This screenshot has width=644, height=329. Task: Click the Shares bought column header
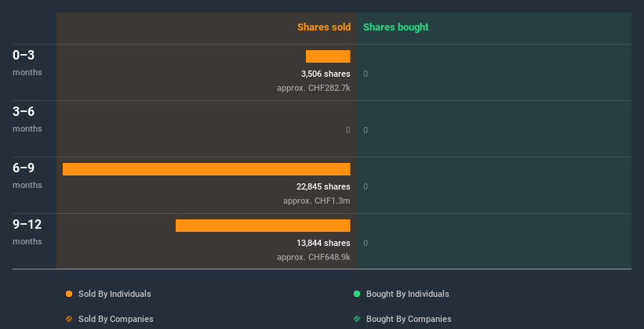click(396, 27)
